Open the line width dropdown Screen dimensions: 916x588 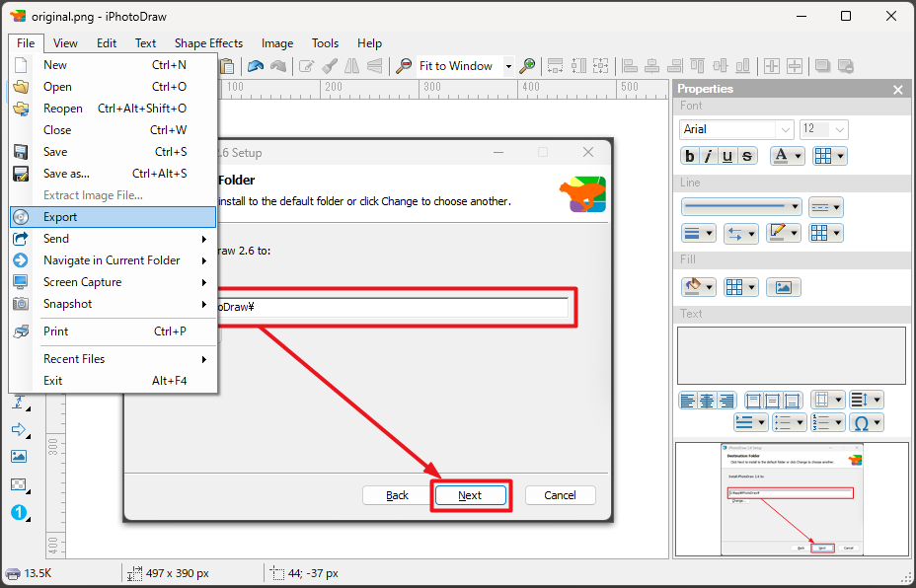click(x=698, y=234)
